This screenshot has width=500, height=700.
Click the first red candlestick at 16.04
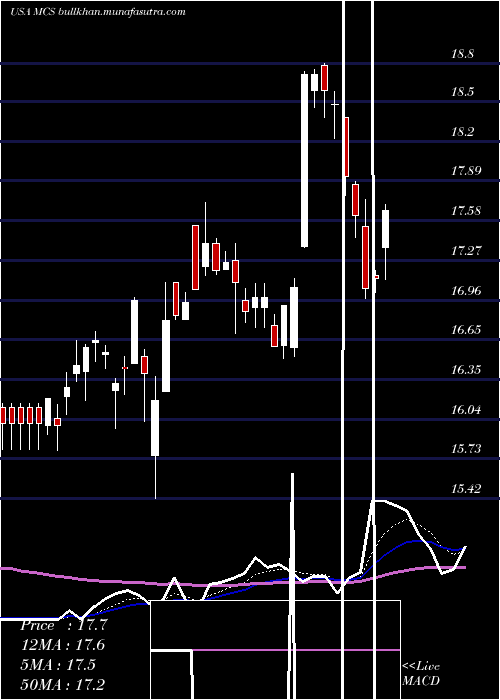tap(3, 415)
